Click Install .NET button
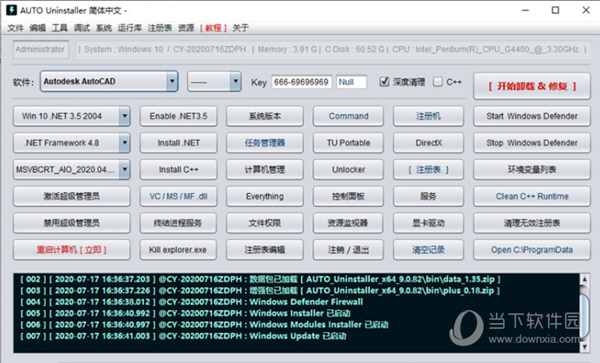600x363 pixels. [x=178, y=143]
